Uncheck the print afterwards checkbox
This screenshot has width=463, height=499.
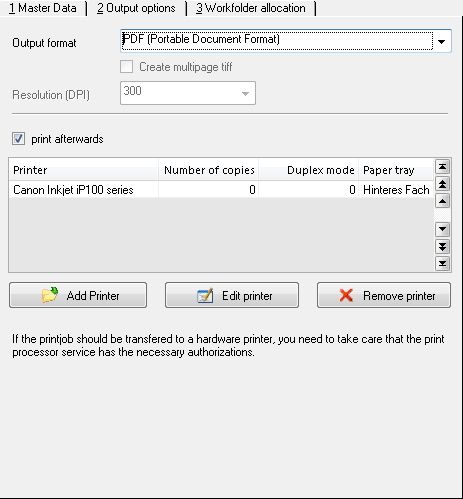click(x=18, y=139)
